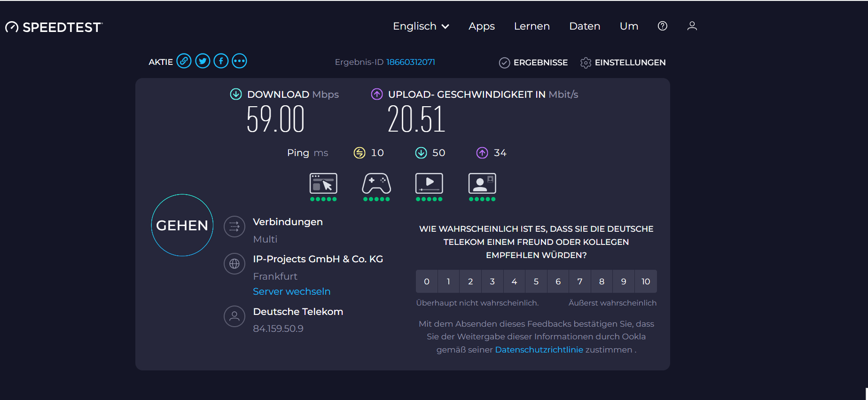Click the Frankfurt server location text
The width and height of the screenshot is (868, 400).
(275, 276)
